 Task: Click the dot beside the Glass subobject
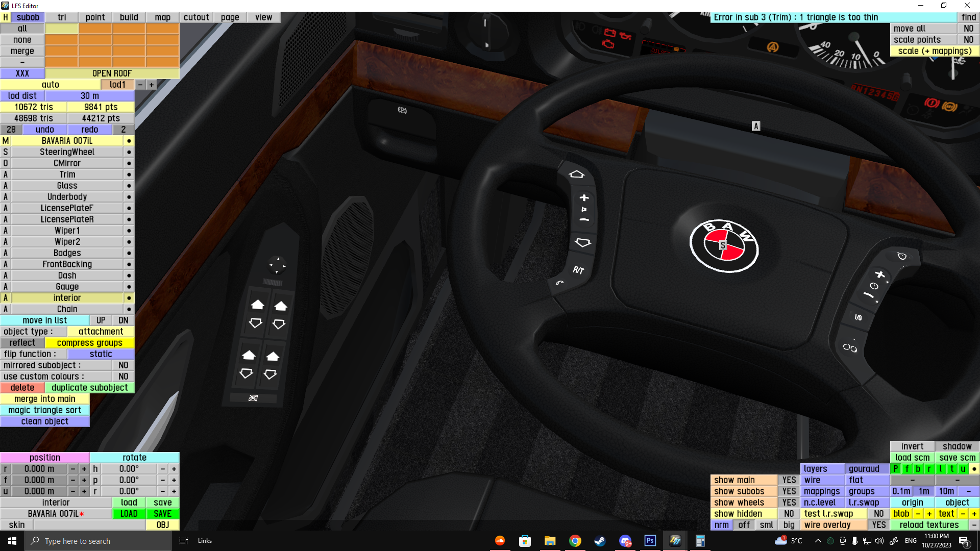click(x=129, y=186)
